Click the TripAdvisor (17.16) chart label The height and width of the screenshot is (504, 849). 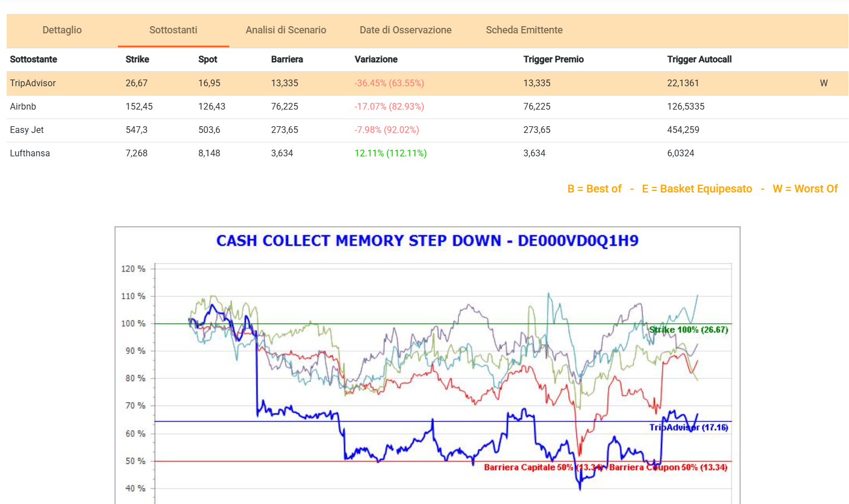[689, 428]
